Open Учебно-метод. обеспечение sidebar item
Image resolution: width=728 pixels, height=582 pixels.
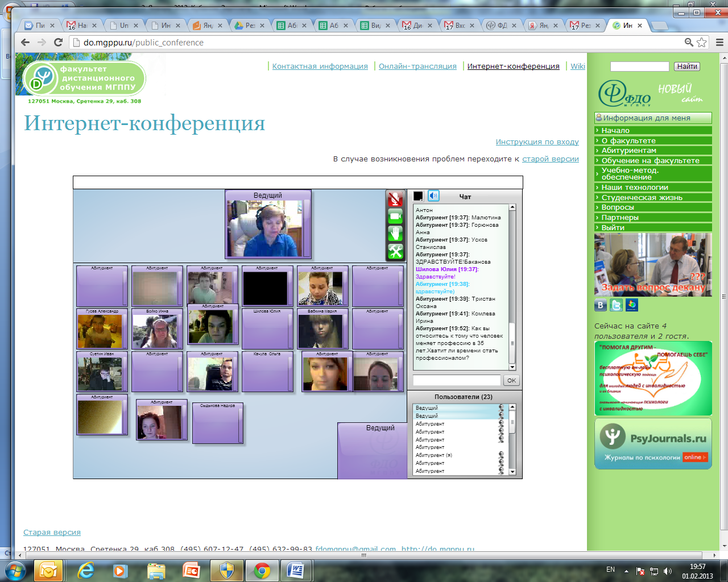[653, 173]
